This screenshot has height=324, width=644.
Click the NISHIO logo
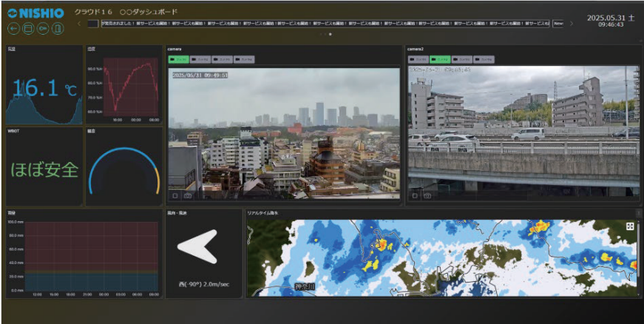(35, 13)
